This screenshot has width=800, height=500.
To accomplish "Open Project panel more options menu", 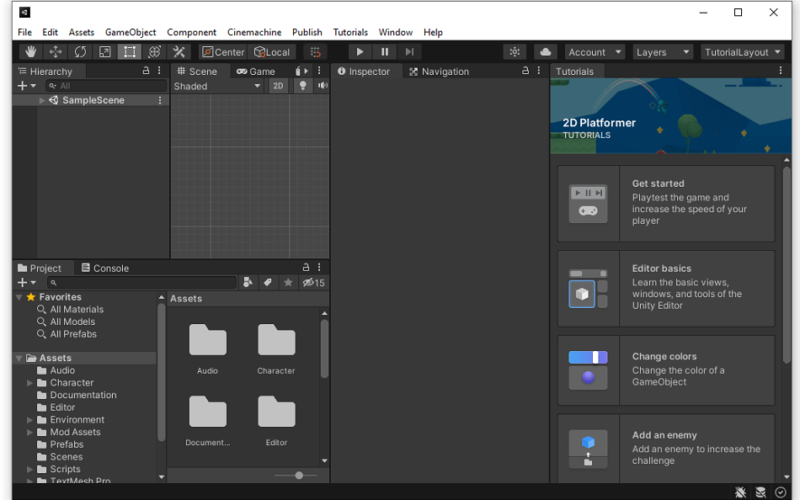I will coord(319,267).
